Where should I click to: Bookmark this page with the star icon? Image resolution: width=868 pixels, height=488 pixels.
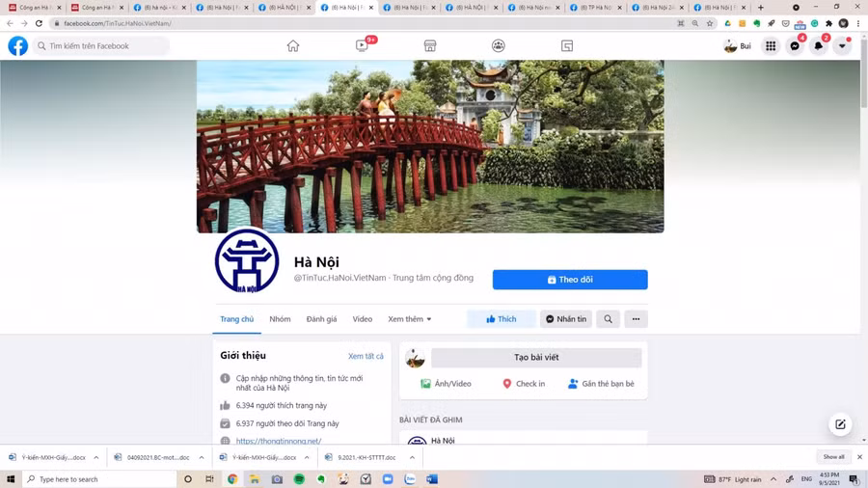click(710, 23)
